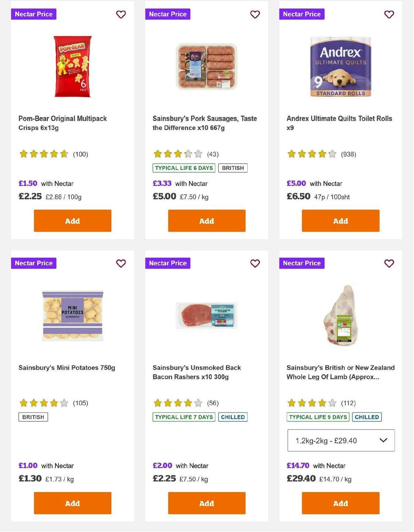Click the star rating on Andrex toilet rolls
Viewport: 414px width, 532px height.
[311, 154]
